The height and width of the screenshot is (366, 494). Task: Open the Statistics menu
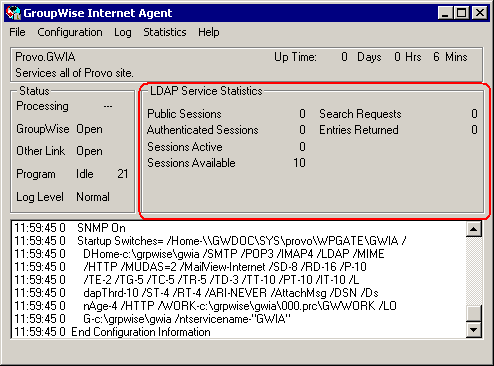coord(165,32)
